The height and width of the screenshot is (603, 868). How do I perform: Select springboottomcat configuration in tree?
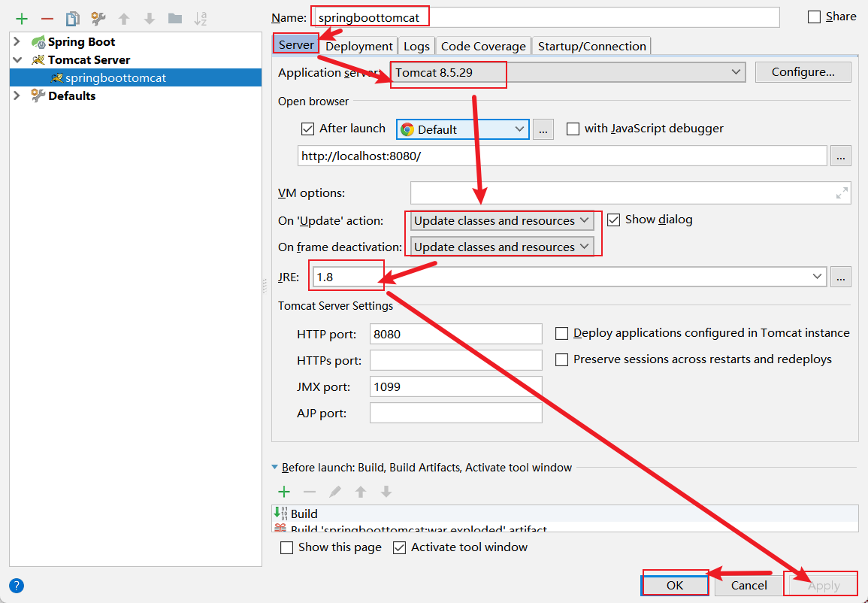tap(135, 78)
